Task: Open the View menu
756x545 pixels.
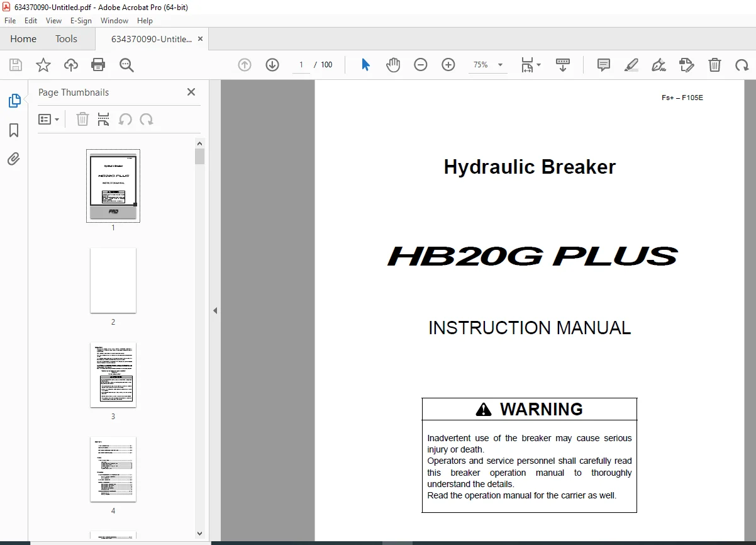Action: [53, 21]
